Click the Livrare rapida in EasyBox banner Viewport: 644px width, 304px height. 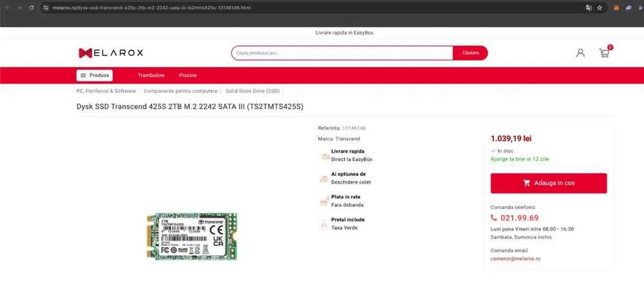(x=345, y=32)
